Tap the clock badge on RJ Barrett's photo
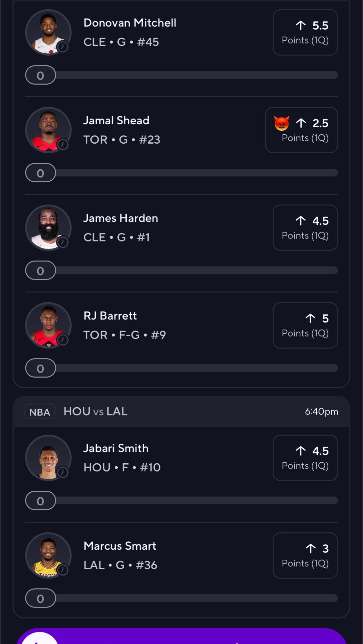363x644 pixels. (63, 340)
